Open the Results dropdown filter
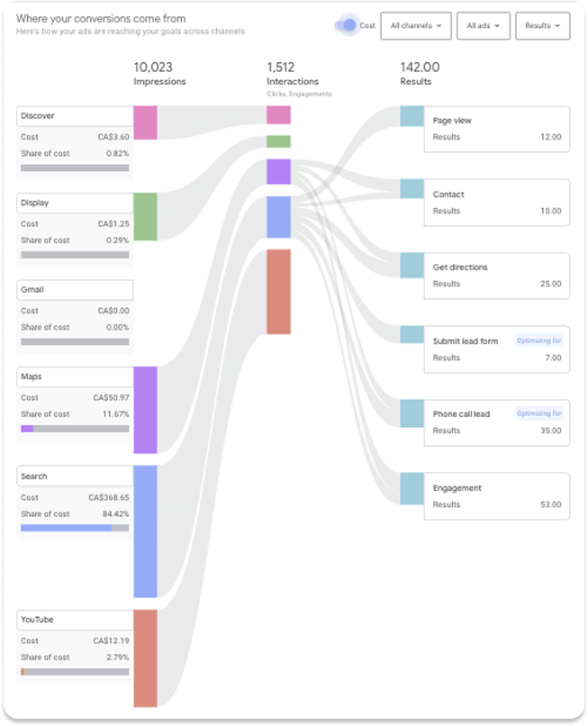The height and width of the screenshot is (726, 588). (542, 26)
